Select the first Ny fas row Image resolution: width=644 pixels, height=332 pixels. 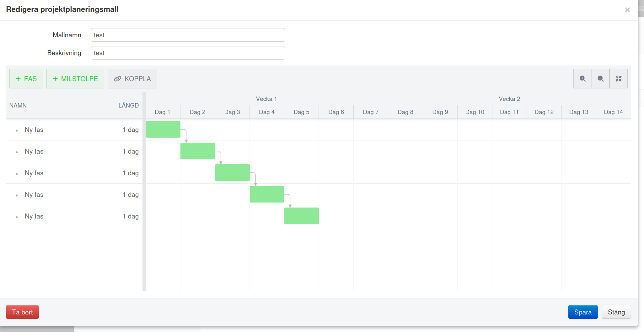[x=74, y=130]
